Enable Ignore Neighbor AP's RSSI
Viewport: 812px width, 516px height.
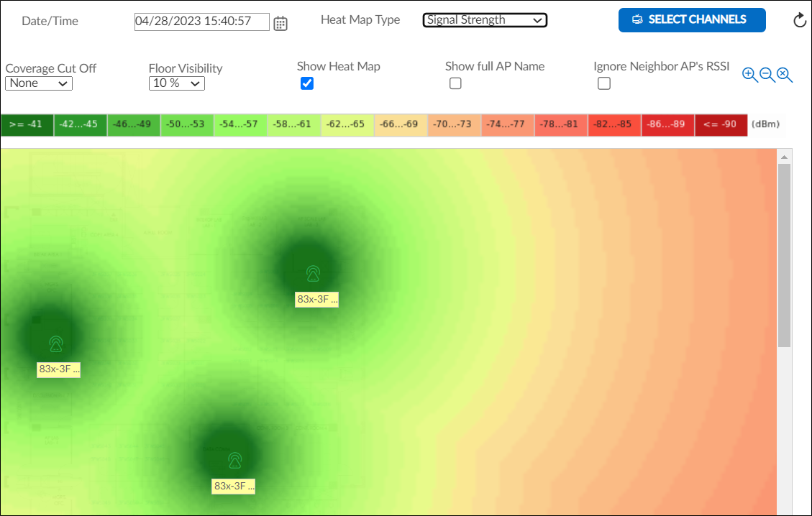604,83
